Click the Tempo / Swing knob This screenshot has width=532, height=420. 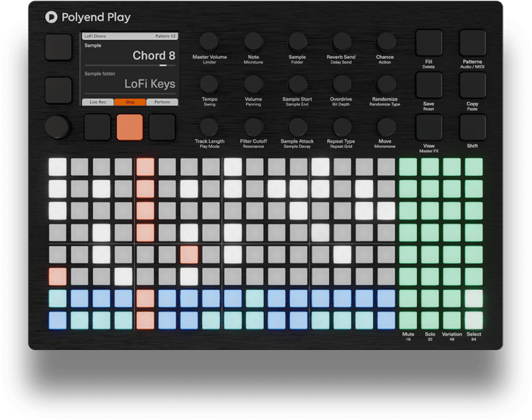click(x=209, y=85)
